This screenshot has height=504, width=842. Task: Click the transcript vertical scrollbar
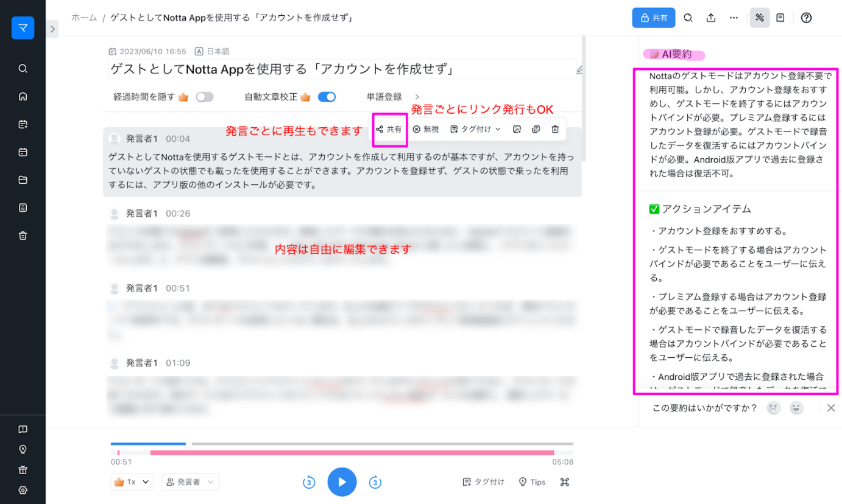click(584, 97)
